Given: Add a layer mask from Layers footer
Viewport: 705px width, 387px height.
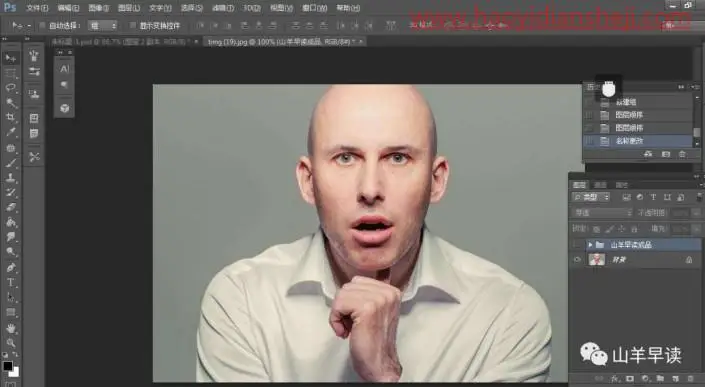Looking at the screenshot, I should point(630,378).
